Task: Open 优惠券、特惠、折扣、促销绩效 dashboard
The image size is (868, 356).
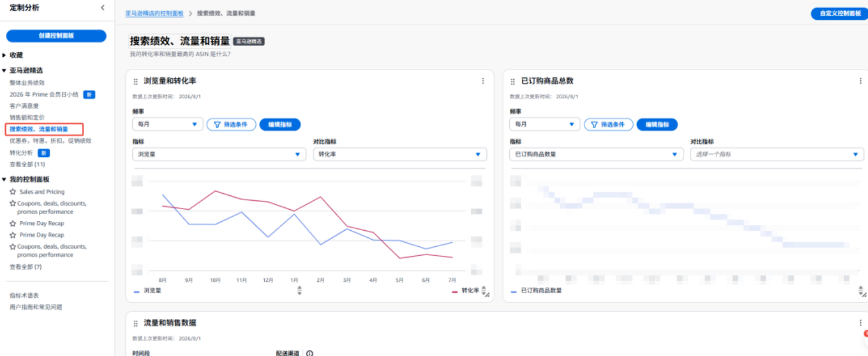Action: [x=50, y=141]
